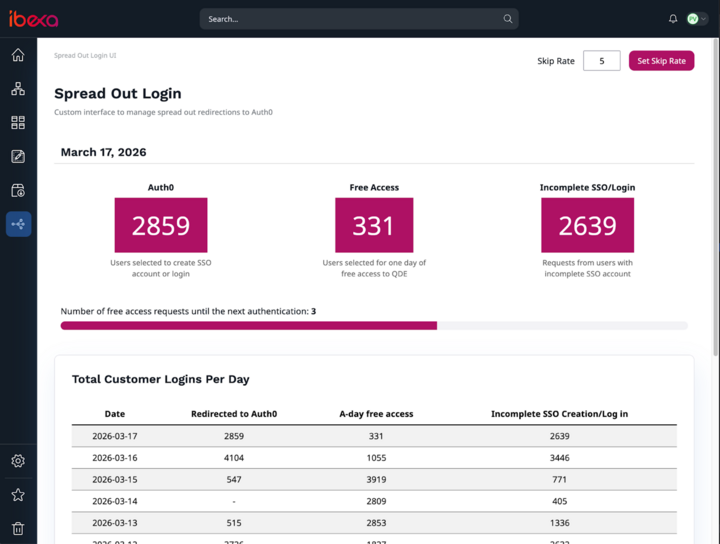720x544 pixels.
Task: Click the 3446 incomplete SSO value
Action: pyautogui.click(x=559, y=458)
